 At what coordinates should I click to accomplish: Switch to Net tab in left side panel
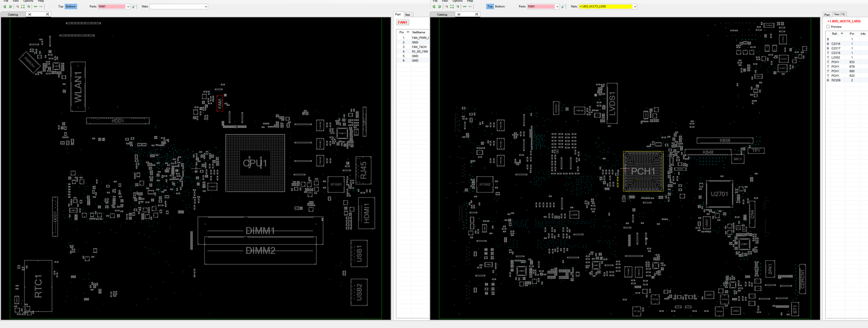407,14
